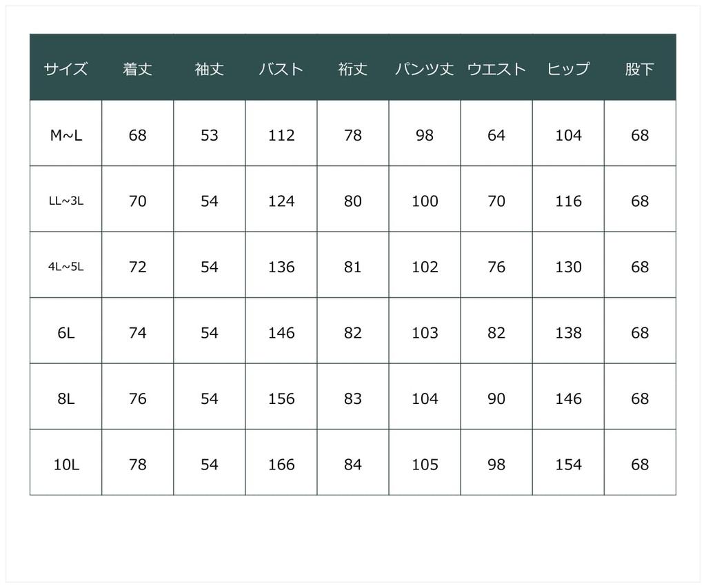The image size is (706, 588).
Task: Click the サイズ column header
Action: 65,69
